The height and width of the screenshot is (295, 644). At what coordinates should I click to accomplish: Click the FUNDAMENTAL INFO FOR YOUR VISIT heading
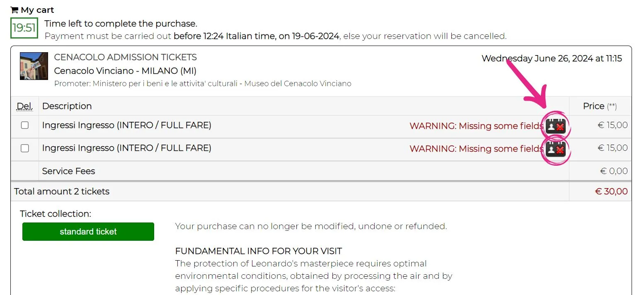click(x=259, y=251)
